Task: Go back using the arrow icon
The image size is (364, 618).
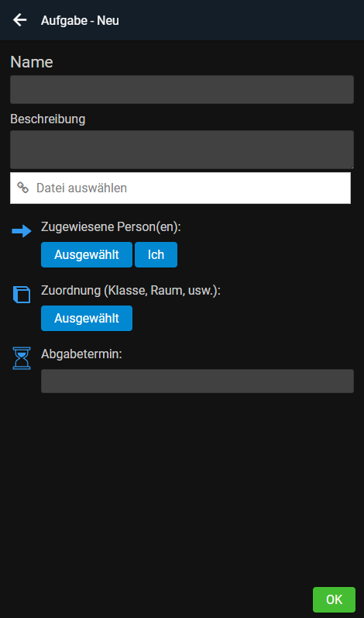Action: click(19, 19)
